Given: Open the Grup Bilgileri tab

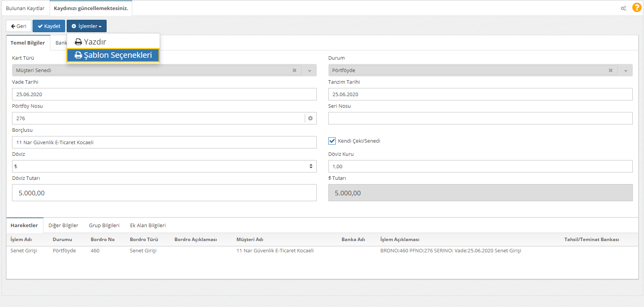Looking at the screenshot, I should tap(104, 225).
